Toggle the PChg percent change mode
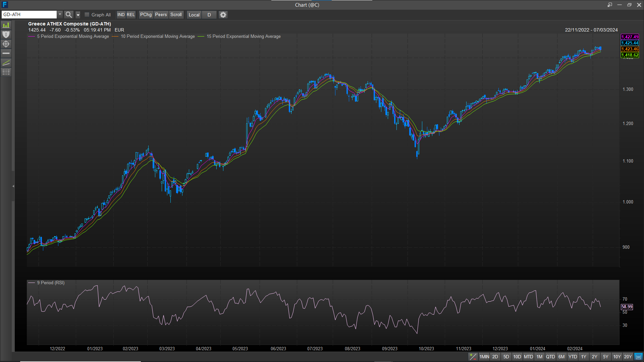The height and width of the screenshot is (362, 644). pyautogui.click(x=146, y=15)
